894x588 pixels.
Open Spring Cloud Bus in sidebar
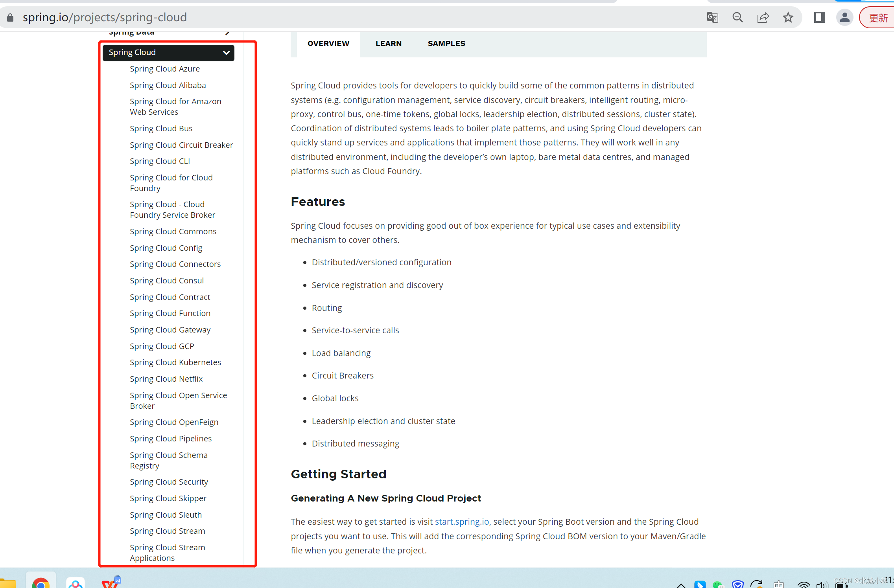tap(161, 129)
